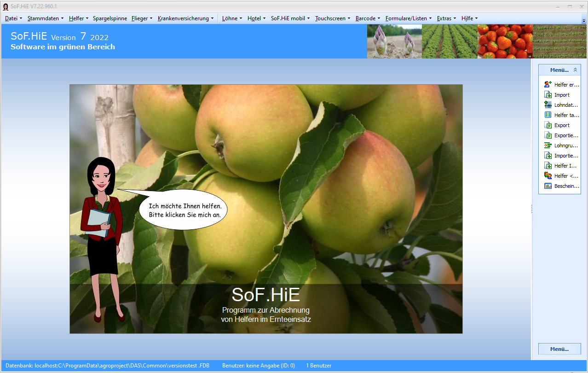The width and height of the screenshot is (588, 373).
Task: Open the Touchscreen menu
Action: point(332,18)
